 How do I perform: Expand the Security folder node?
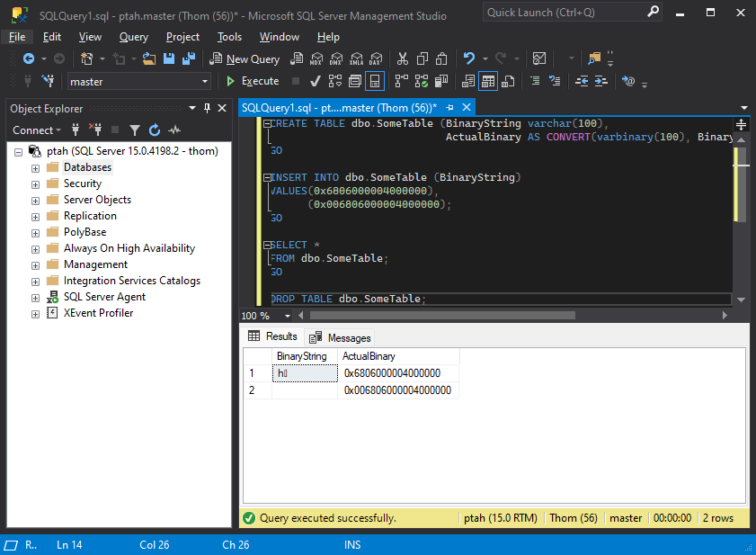tap(35, 184)
